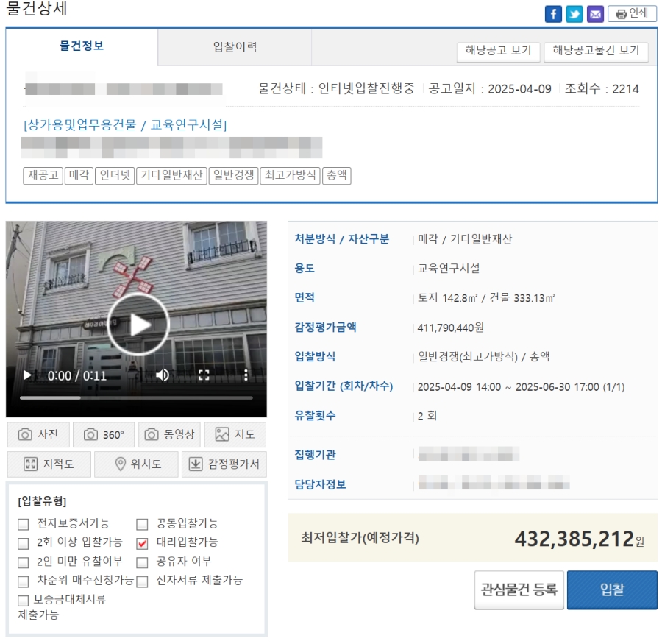
Task: Open the 지적도 cadastral map
Action: pos(49,464)
